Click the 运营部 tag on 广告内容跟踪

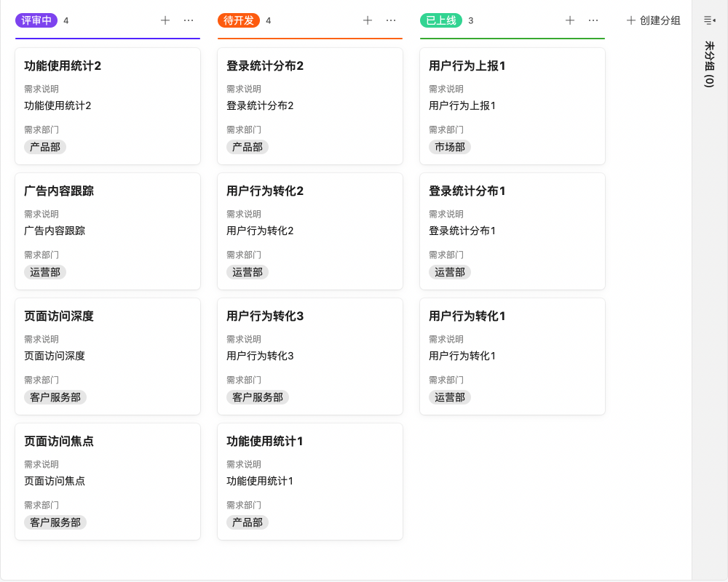point(44,272)
